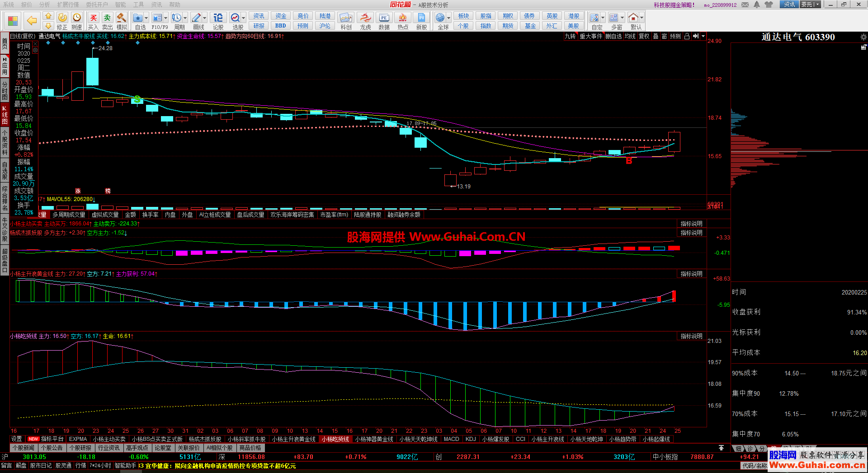The width and height of the screenshot is (868, 473).
Task: Expand the 多窗 dropdown arrow
Action: [623, 18]
